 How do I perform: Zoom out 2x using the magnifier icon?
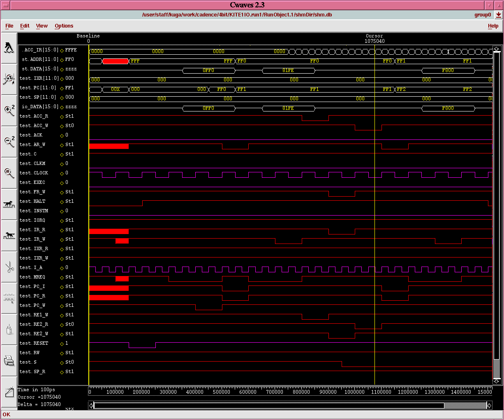[x=9, y=141]
